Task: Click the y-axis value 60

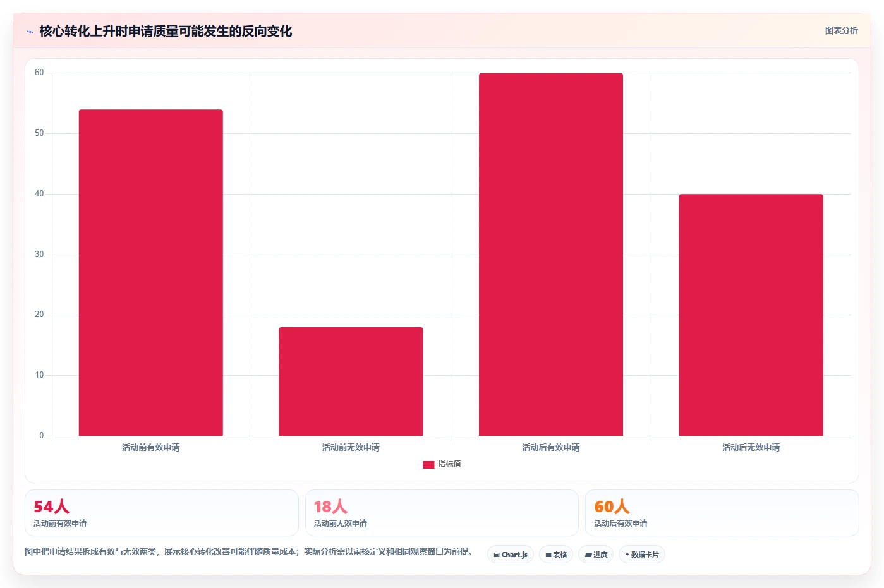Action: point(39,73)
